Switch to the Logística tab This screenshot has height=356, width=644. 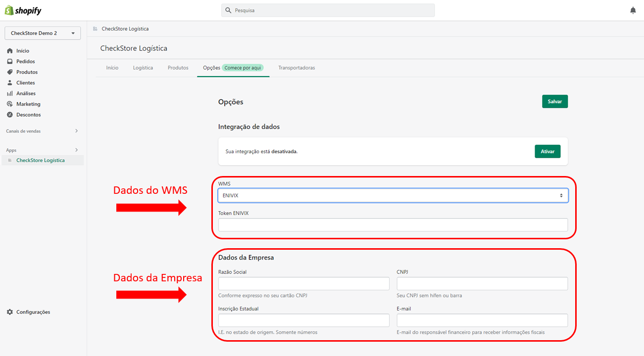(x=143, y=68)
